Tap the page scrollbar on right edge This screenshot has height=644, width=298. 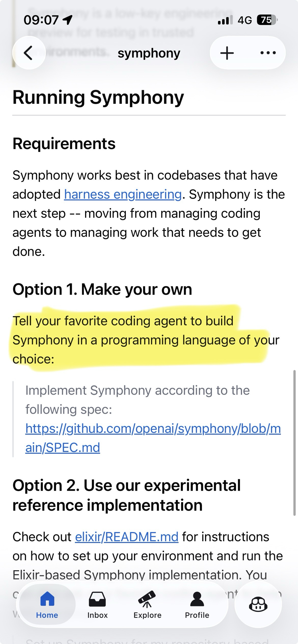[x=294, y=443]
